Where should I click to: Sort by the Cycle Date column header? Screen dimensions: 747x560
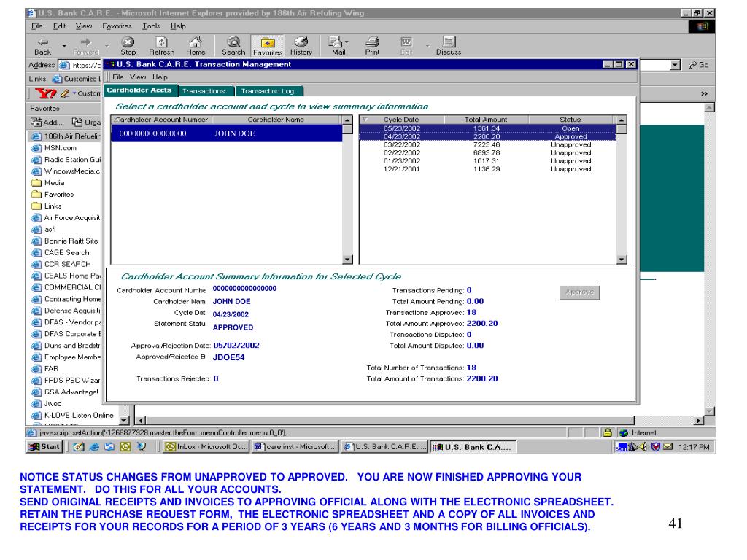click(x=402, y=120)
